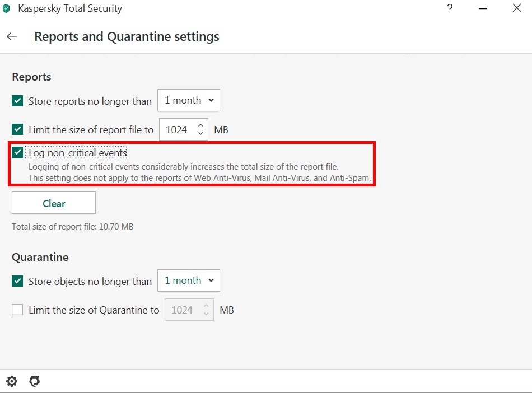
Task: Click the Reports section heading
Action: (x=31, y=77)
